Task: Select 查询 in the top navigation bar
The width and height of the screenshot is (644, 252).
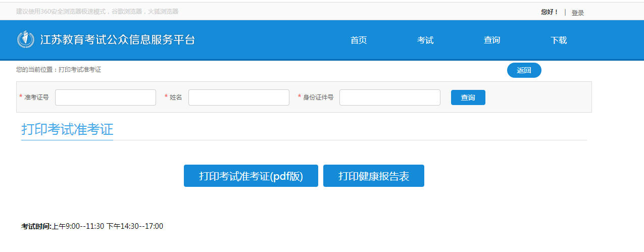Action: 492,40
